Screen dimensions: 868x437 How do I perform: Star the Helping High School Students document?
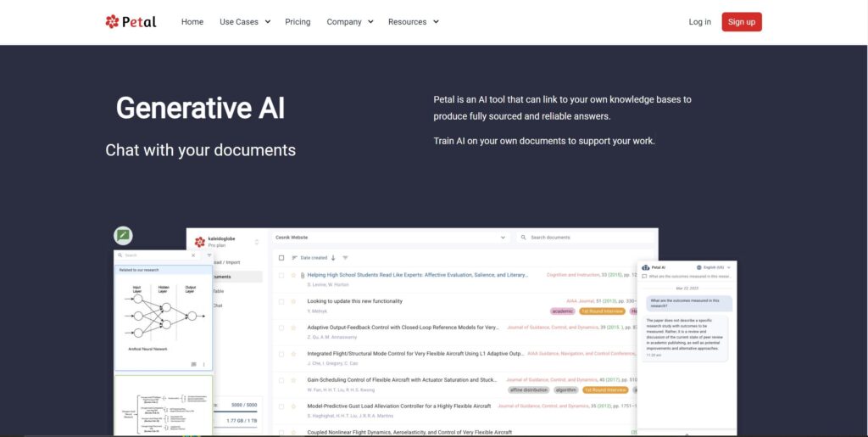point(294,276)
